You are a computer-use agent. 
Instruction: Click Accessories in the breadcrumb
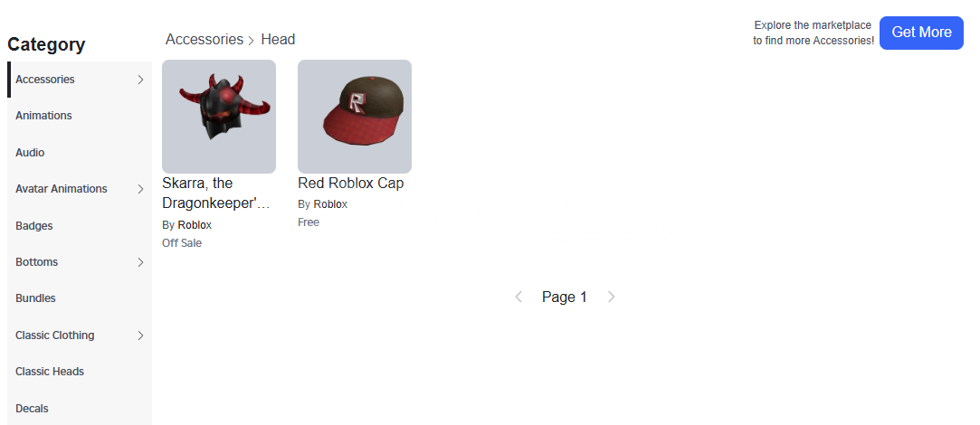pos(205,40)
